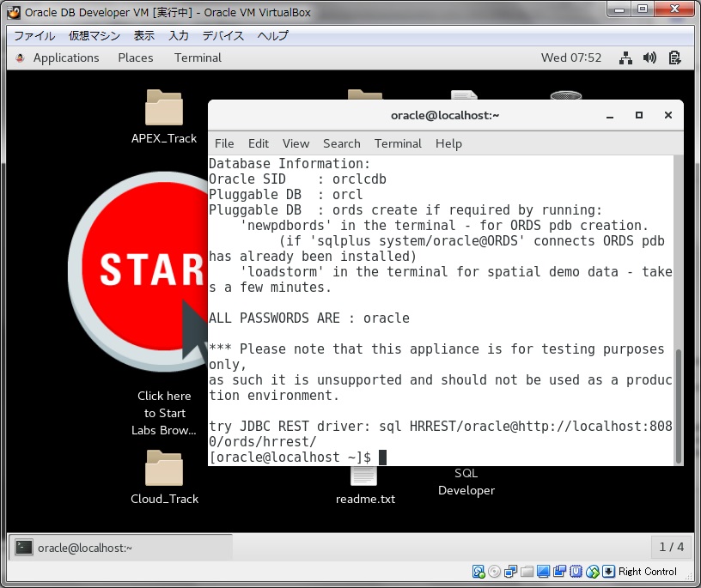Click the Wed 07:52 clock in panel

571,58
